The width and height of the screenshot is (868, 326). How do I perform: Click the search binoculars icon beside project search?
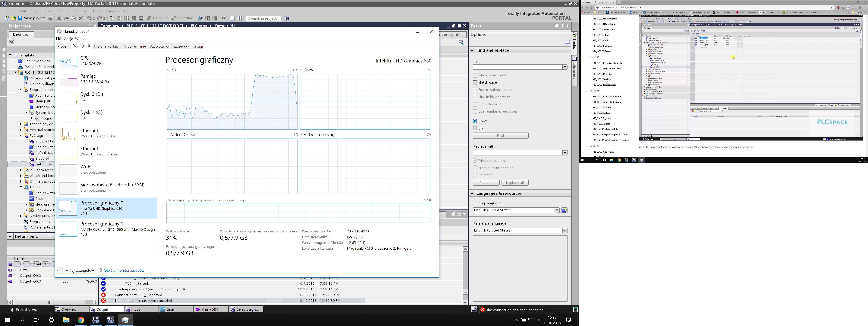click(287, 18)
